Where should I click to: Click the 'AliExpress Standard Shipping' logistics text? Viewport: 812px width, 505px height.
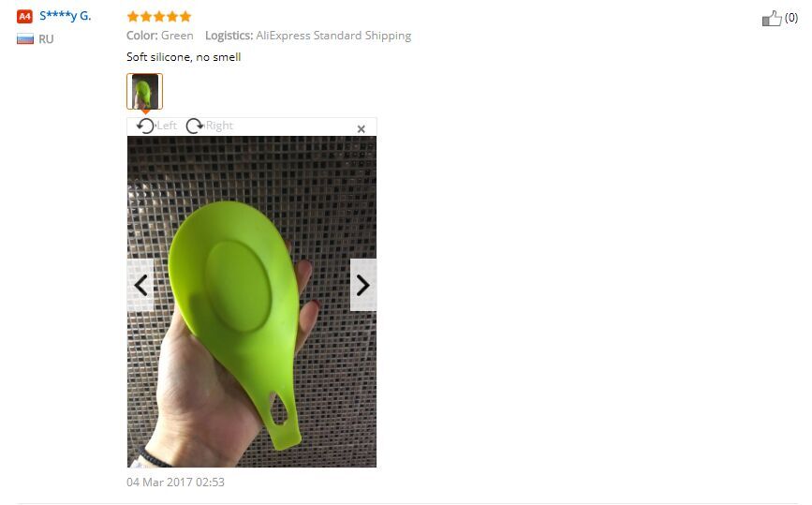[x=333, y=36]
